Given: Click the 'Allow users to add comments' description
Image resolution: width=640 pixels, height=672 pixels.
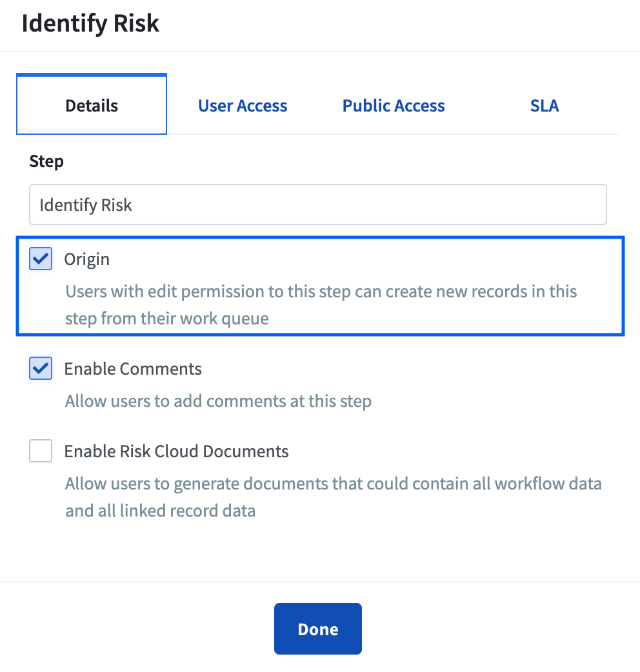Looking at the screenshot, I should pos(218,401).
